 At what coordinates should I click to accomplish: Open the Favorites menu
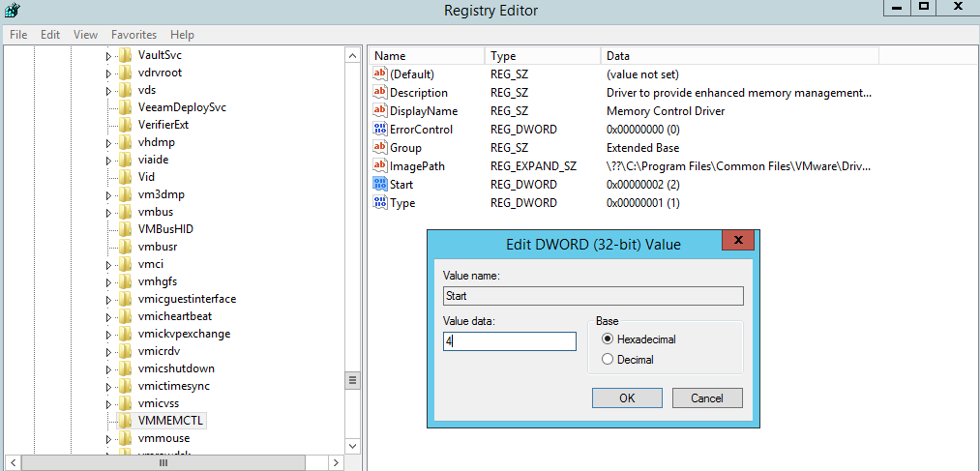(134, 35)
